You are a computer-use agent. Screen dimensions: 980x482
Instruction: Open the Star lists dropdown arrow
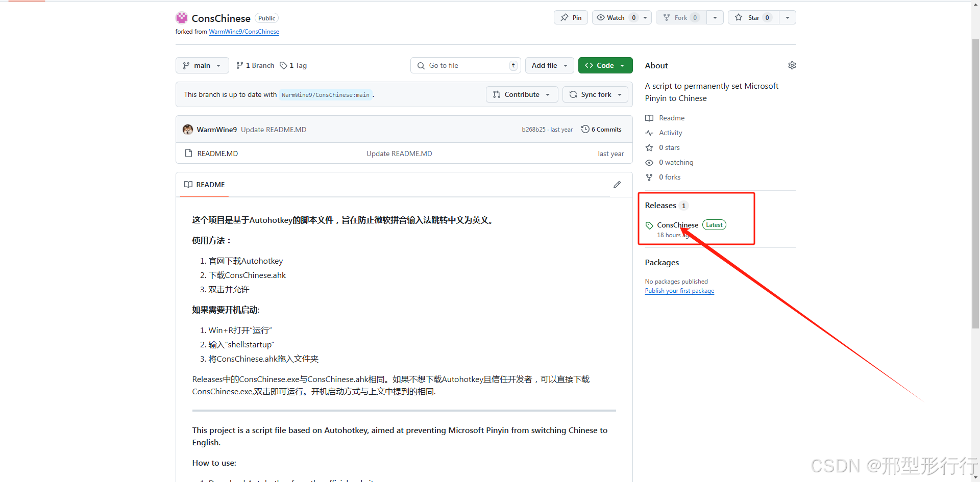788,17
